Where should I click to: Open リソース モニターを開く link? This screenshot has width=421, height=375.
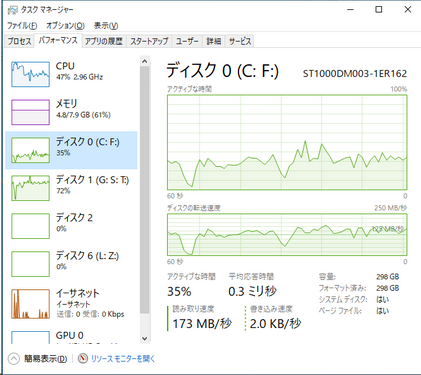[123, 359]
